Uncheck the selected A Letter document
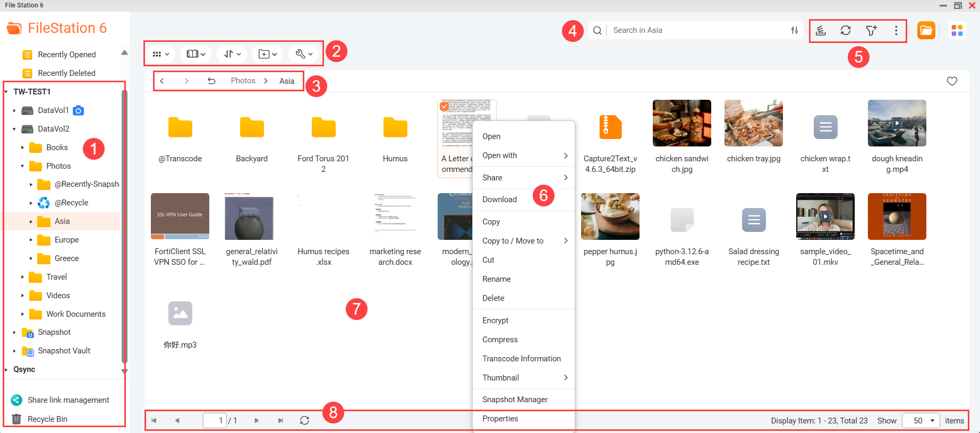This screenshot has width=980, height=433. 444,106
